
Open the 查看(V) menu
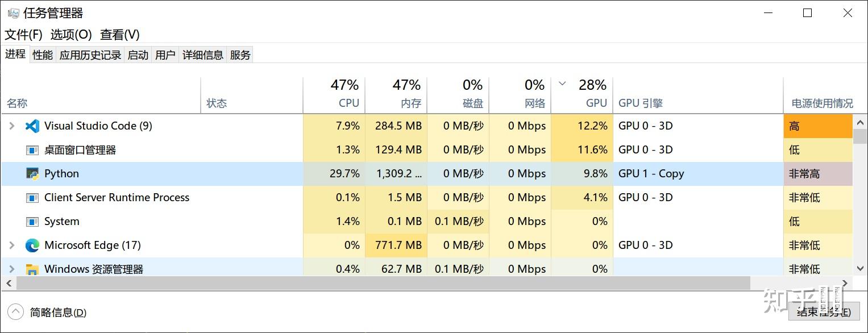119,35
